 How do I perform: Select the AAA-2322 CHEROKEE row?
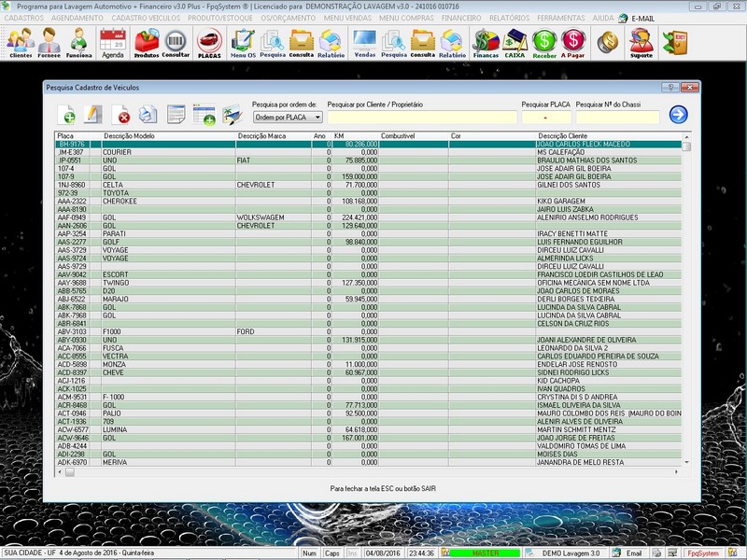click(x=368, y=202)
